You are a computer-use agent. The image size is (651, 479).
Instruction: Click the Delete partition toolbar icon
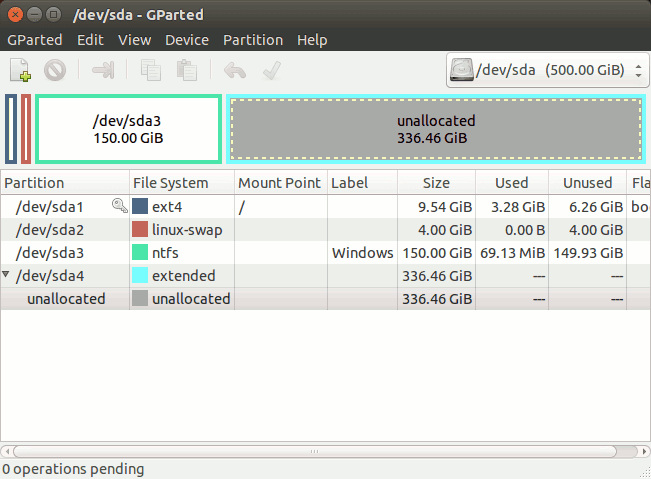[x=55, y=70]
